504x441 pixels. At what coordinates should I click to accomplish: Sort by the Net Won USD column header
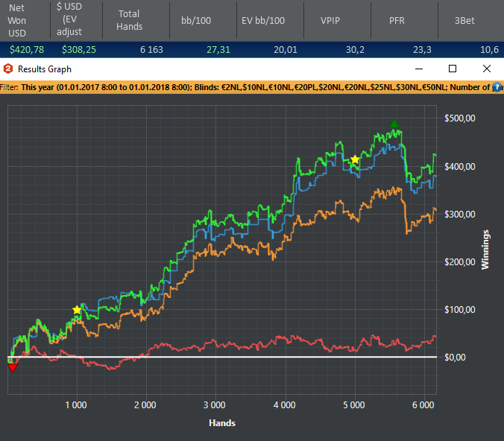[x=16, y=21]
